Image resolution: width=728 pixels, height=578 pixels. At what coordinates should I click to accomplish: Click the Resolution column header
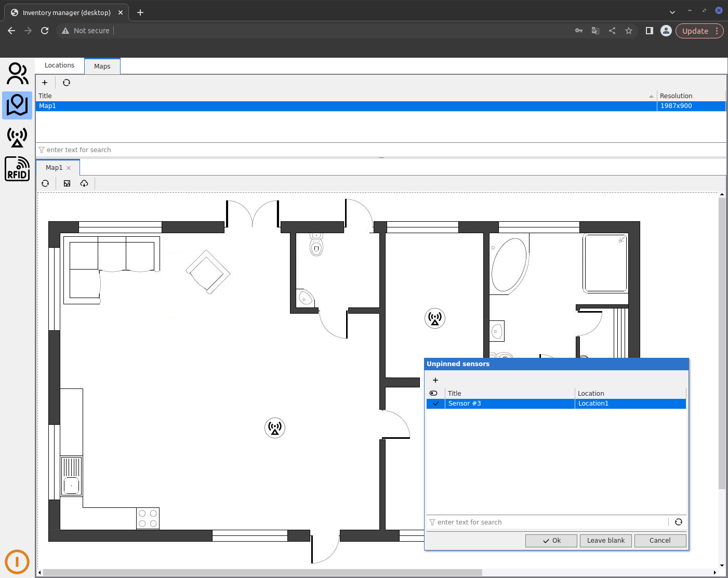click(691, 96)
